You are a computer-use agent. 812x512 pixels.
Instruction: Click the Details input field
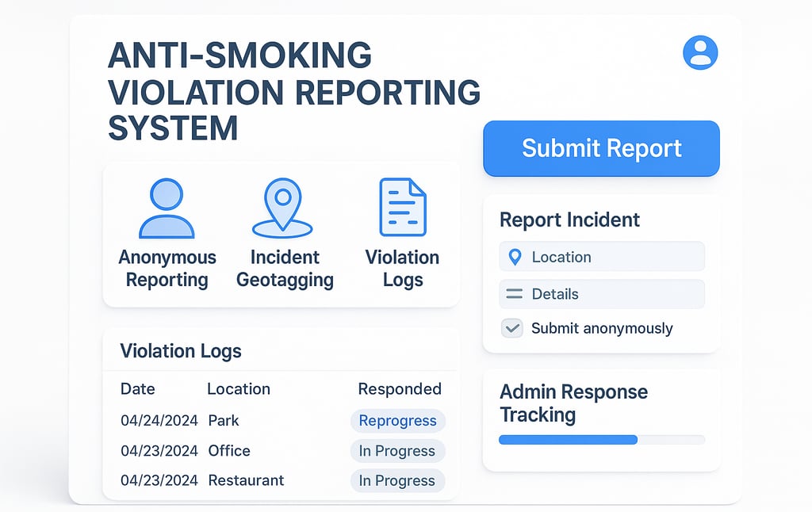[x=601, y=294]
